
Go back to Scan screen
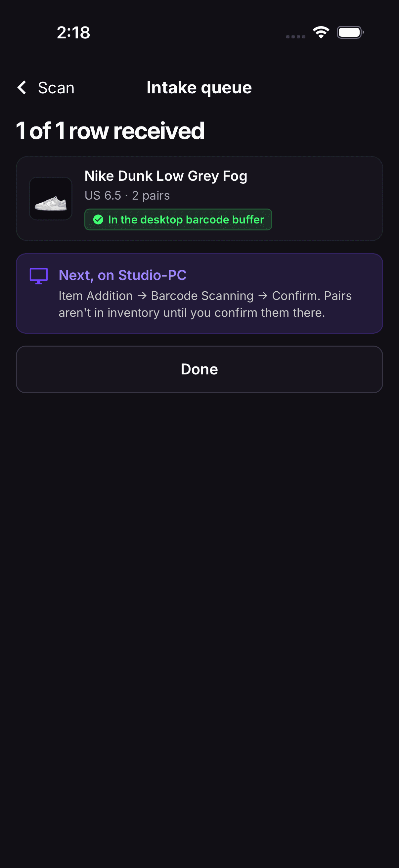click(45, 88)
